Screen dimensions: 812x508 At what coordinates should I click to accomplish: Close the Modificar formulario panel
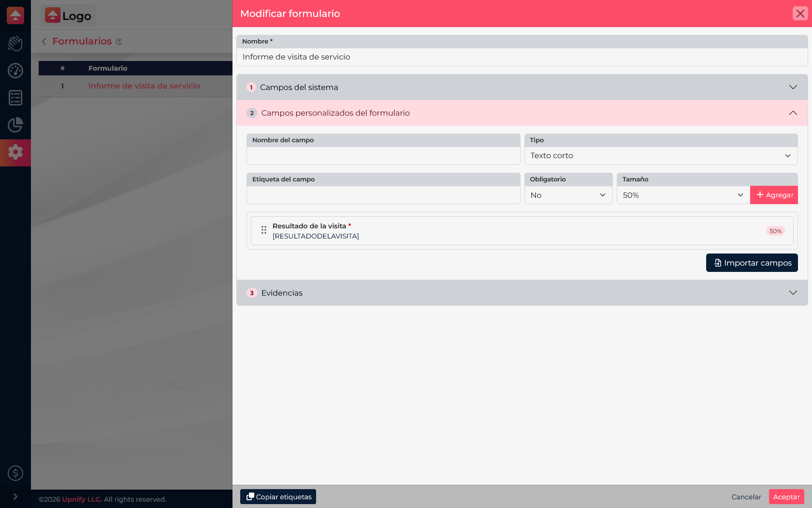[800, 14]
